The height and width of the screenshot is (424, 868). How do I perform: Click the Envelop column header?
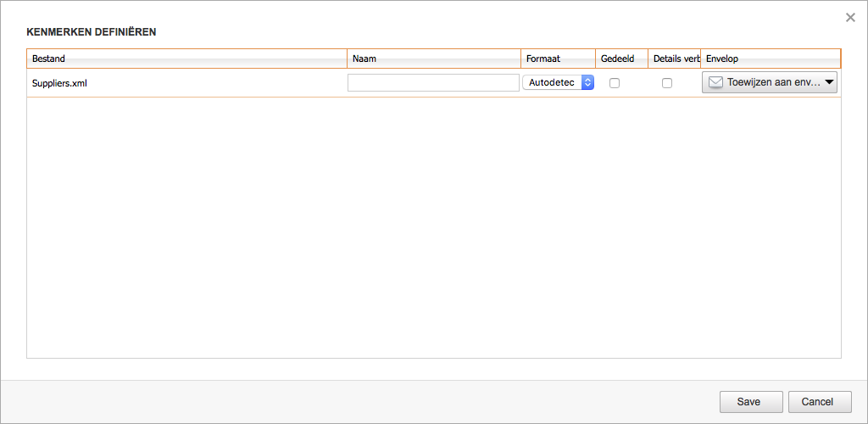coord(770,59)
